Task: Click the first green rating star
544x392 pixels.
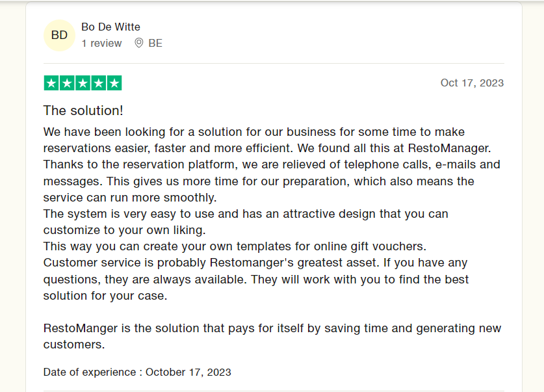Action: pos(51,83)
